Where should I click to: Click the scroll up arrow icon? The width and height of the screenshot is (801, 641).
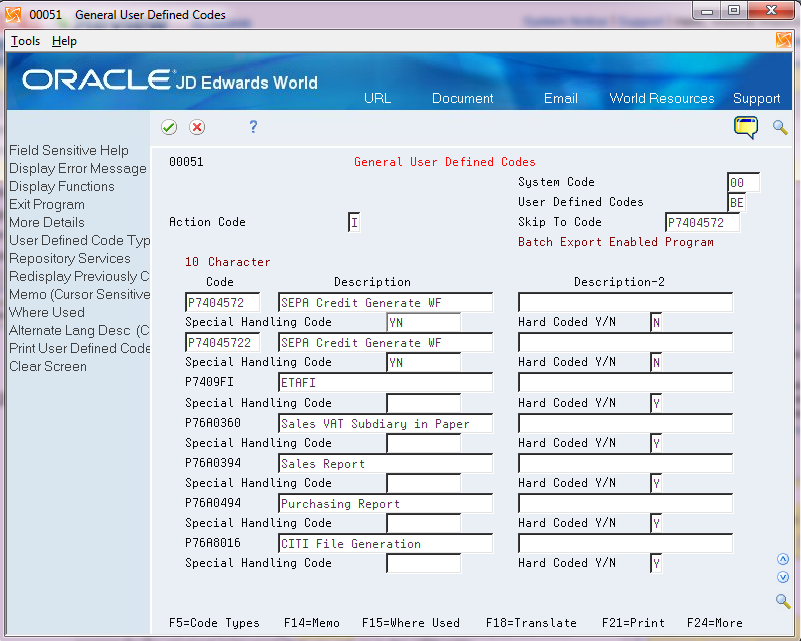point(783,559)
